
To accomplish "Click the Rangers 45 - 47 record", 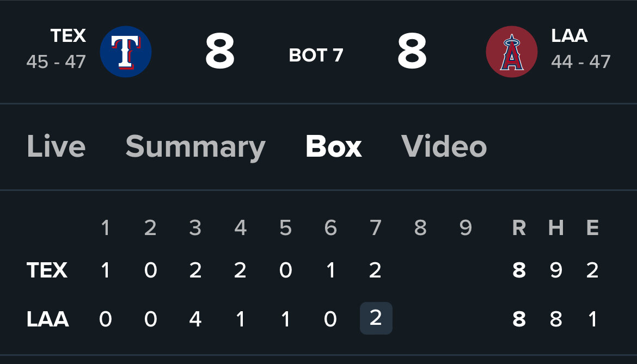I will pos(56,62).
